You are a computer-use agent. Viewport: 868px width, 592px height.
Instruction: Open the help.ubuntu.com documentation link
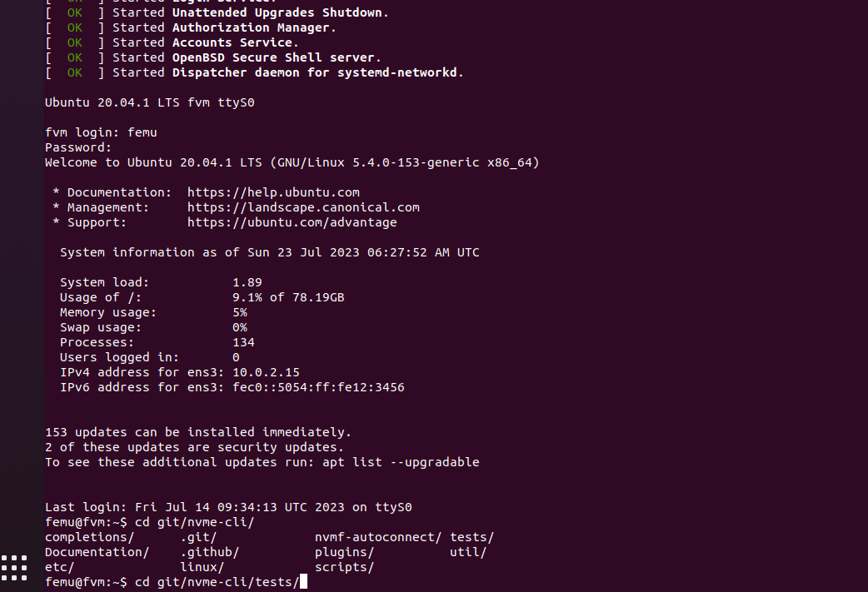point(273,192)
